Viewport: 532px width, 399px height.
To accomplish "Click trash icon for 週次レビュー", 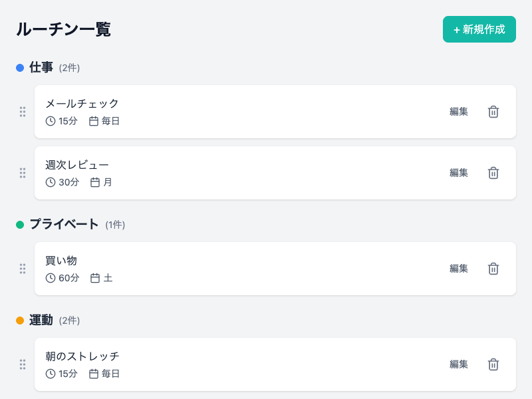I will 493,173.
